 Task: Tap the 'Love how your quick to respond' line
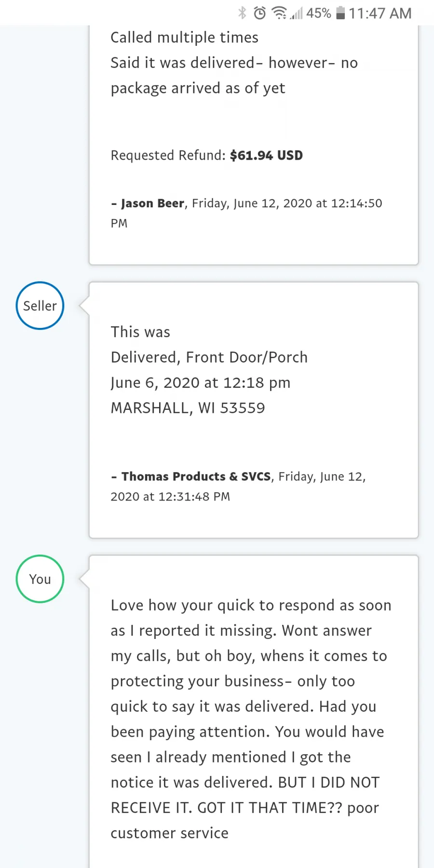click(x=251, y=605)
